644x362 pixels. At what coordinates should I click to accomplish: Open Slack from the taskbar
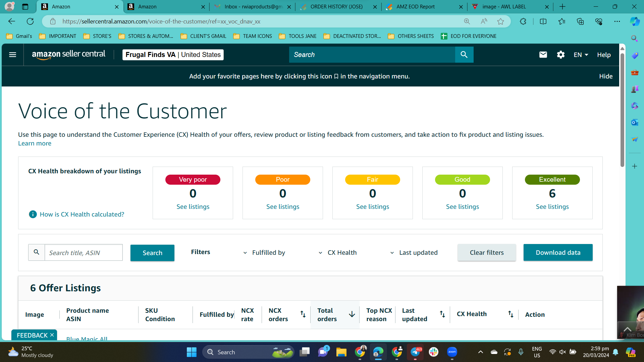[434, 352]
